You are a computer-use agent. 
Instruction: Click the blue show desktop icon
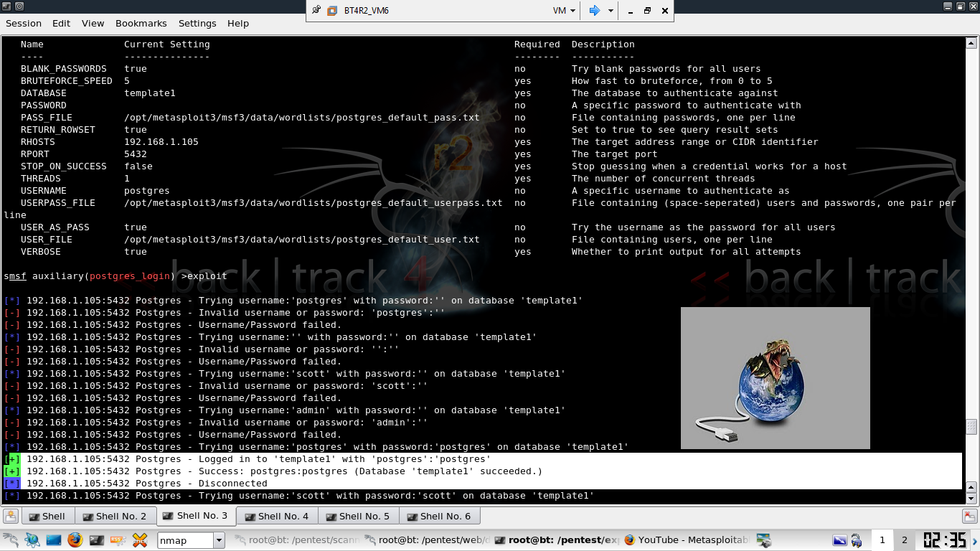[54, 540]
